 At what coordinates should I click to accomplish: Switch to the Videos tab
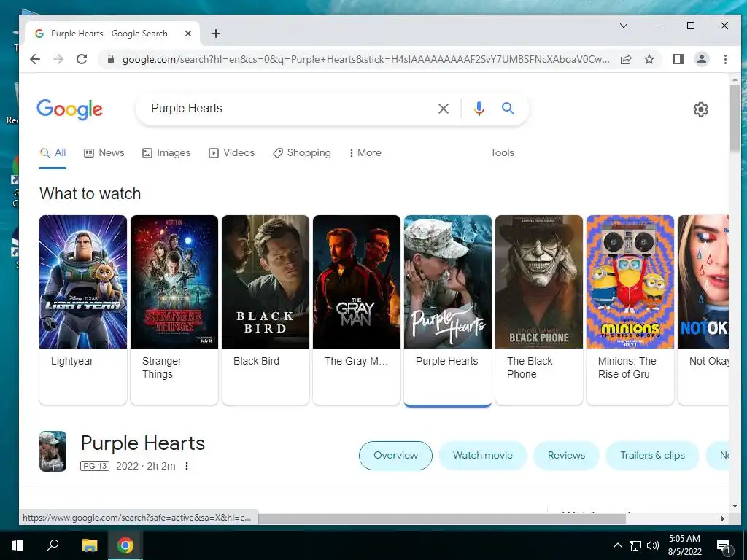(231, 153)
